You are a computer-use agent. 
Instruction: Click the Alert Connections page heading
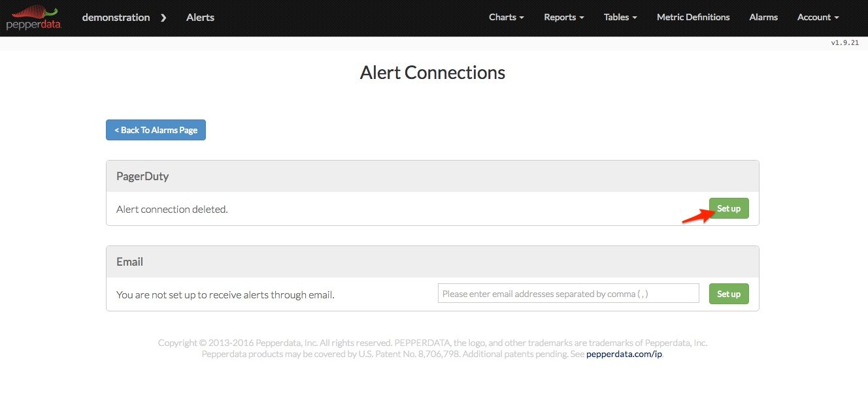[x=432, y=72]
